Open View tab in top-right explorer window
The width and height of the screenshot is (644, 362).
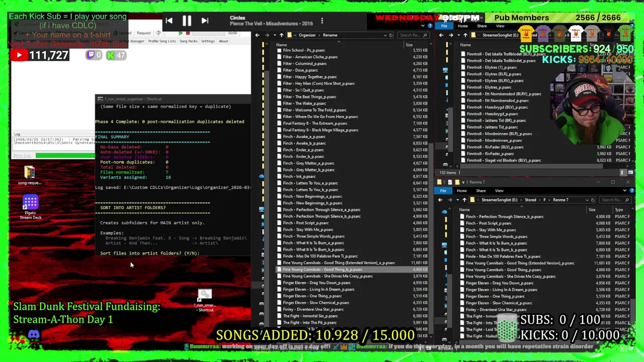point(500,26)
